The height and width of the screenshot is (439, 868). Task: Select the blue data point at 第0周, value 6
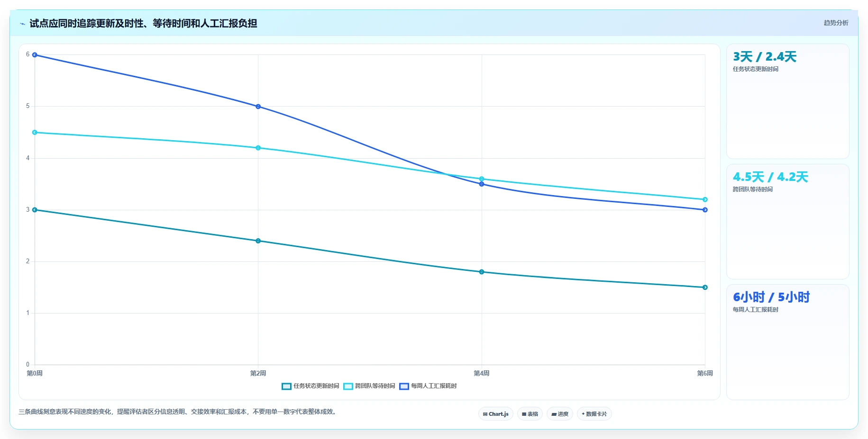35,55
